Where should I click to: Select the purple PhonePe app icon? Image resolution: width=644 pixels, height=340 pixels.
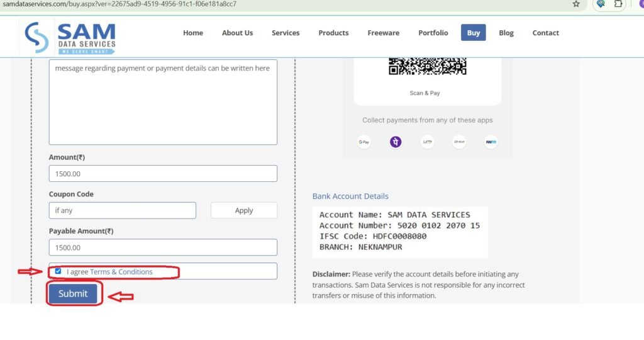396,142
